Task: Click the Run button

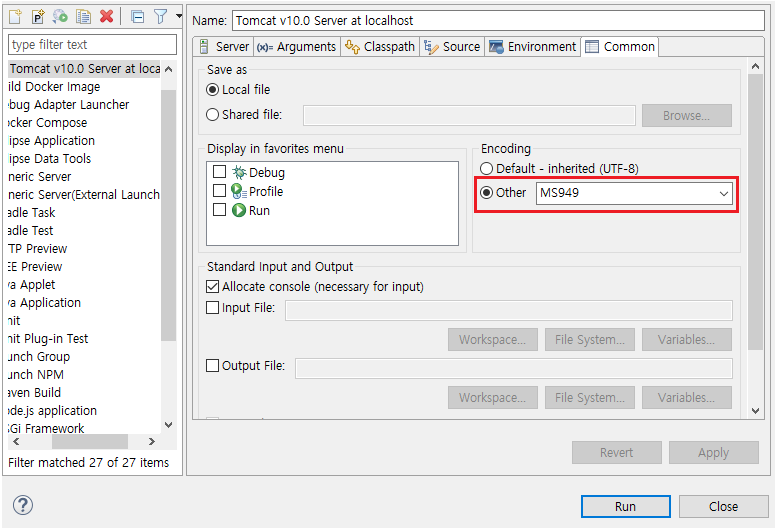Action: pos(626,507)
